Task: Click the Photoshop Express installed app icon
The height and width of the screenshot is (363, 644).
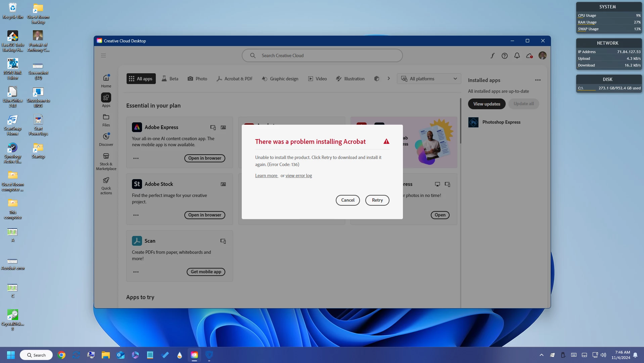Action: (x=473, y=122)
